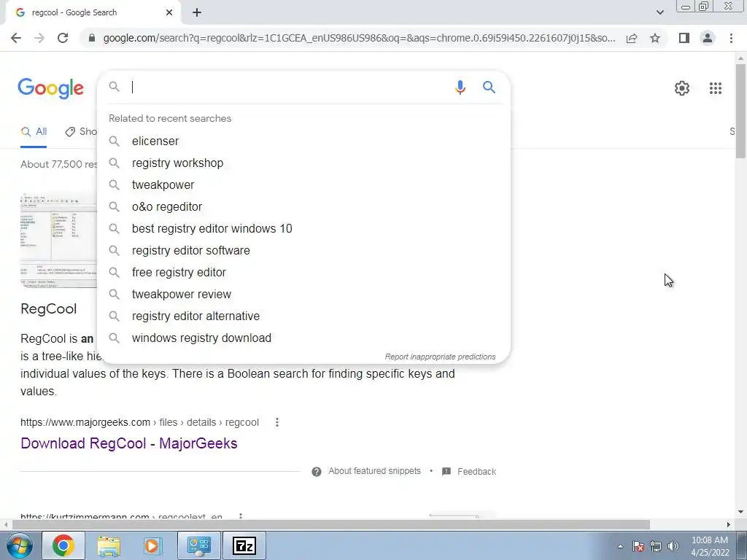747x560 pixels.
Task: Select the 'tweakpower' suggestion
Action: click(303, 184)
